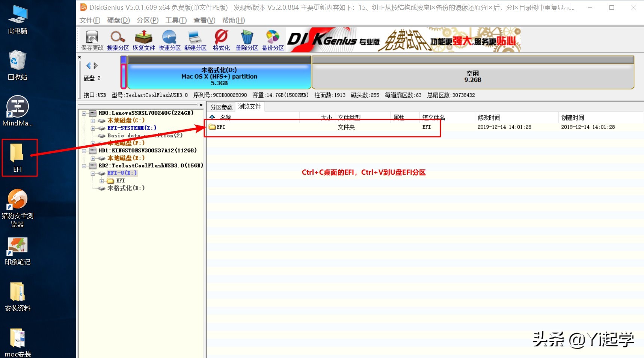Expand the 本地磁盘(C:) tree node
644x358 pixels.
point(93,121)
